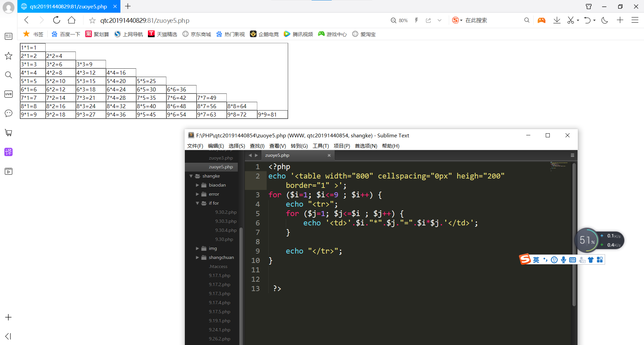The image size is (644, 345).
Task: Go to the browser home page icon
Action: pos(71,20)
